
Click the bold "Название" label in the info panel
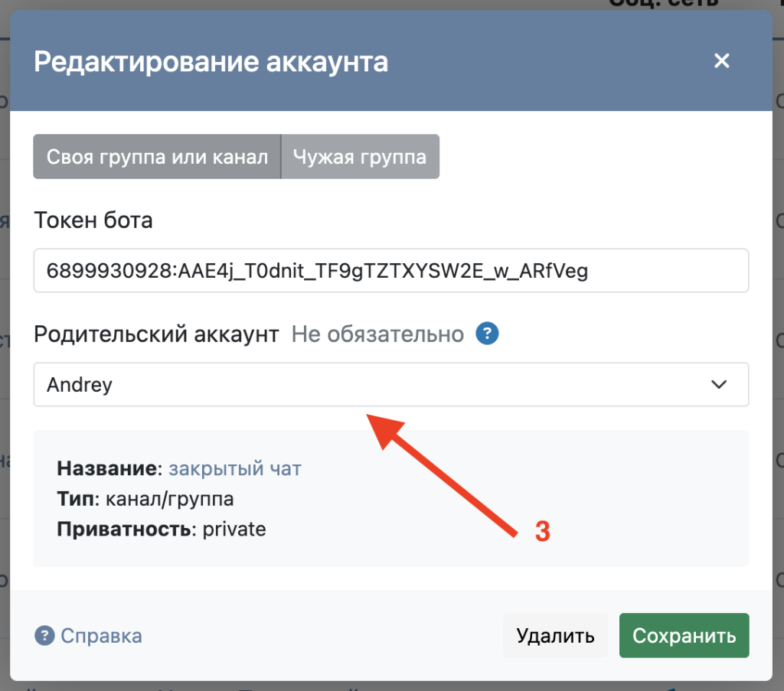(x=108, y=468)
